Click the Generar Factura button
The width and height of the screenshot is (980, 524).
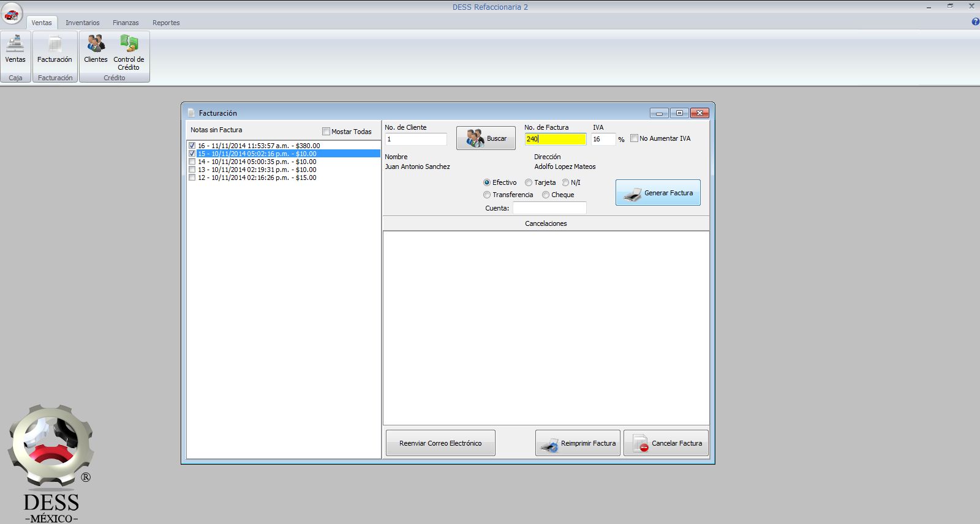point(658,193)
